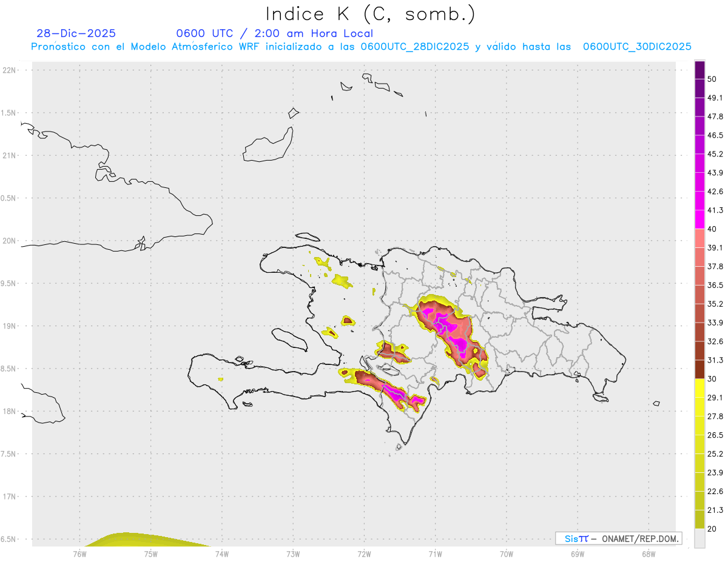This screenshot has height=562, width=728.
Task: Click "0600 UTC / 2:00 am Hora Local"
Action: (275, 33)
